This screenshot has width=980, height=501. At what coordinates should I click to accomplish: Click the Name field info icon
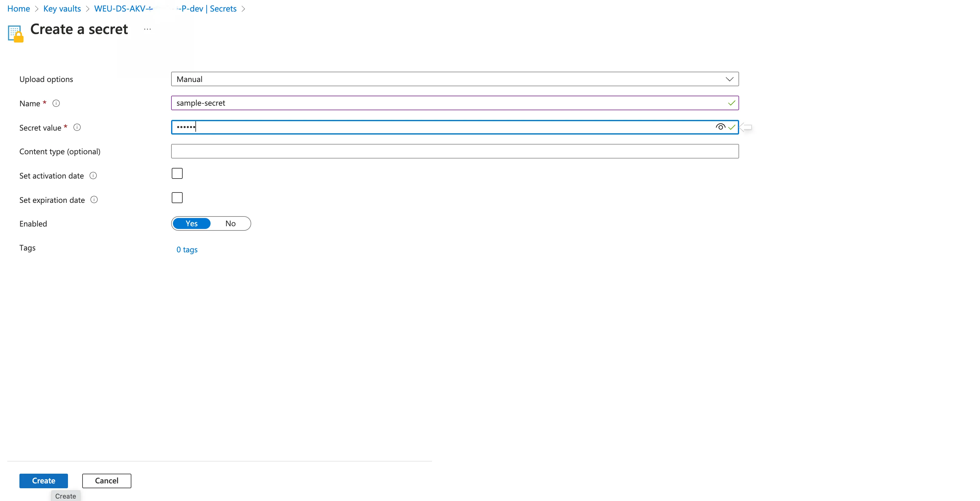click(x=56, y=103)
